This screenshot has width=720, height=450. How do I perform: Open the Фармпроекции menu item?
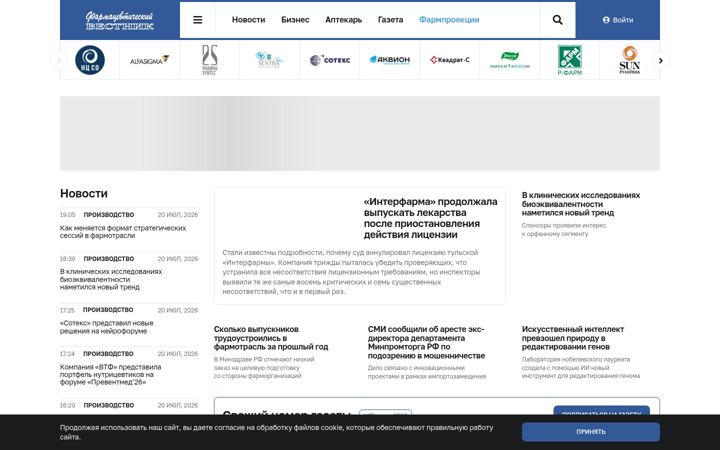point(449,20)
